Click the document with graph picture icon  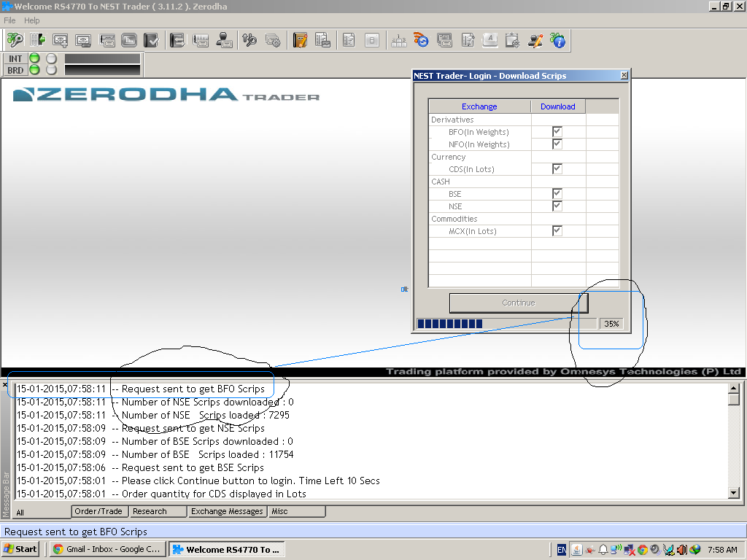[322, 41]
